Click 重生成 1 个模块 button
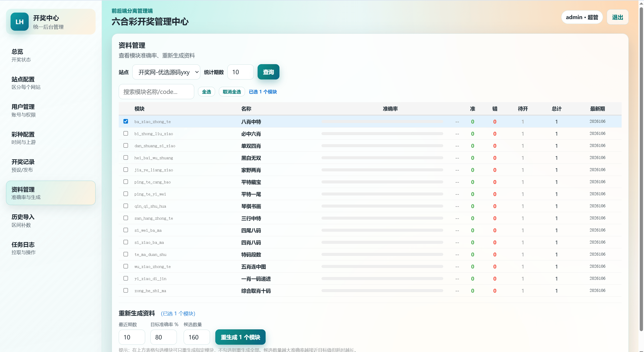This screenshot has width=644, height=352. (x=240, y=337)
